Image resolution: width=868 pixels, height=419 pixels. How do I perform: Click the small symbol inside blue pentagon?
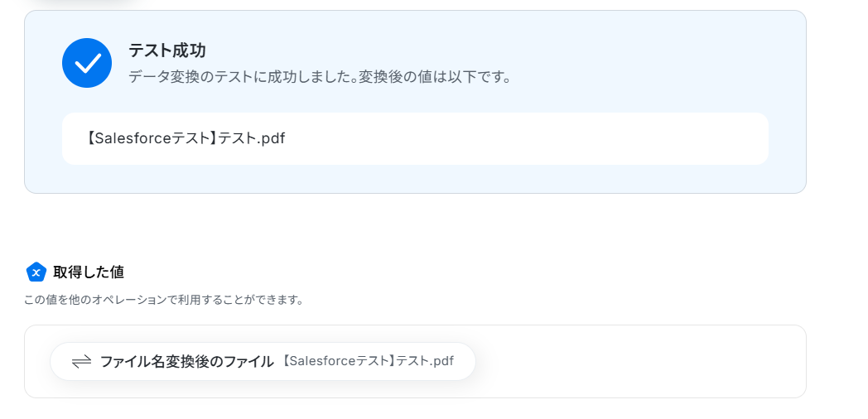(36, 272)
